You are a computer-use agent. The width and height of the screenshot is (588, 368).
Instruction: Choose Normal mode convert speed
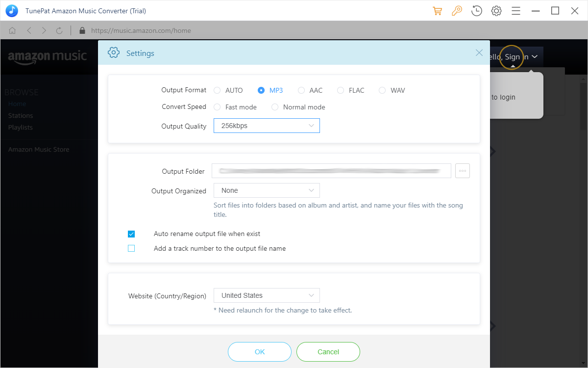point(298,107)
